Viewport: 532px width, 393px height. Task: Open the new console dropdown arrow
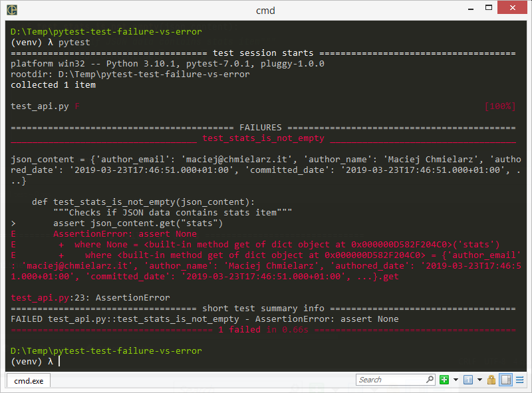tap(456, 380)
